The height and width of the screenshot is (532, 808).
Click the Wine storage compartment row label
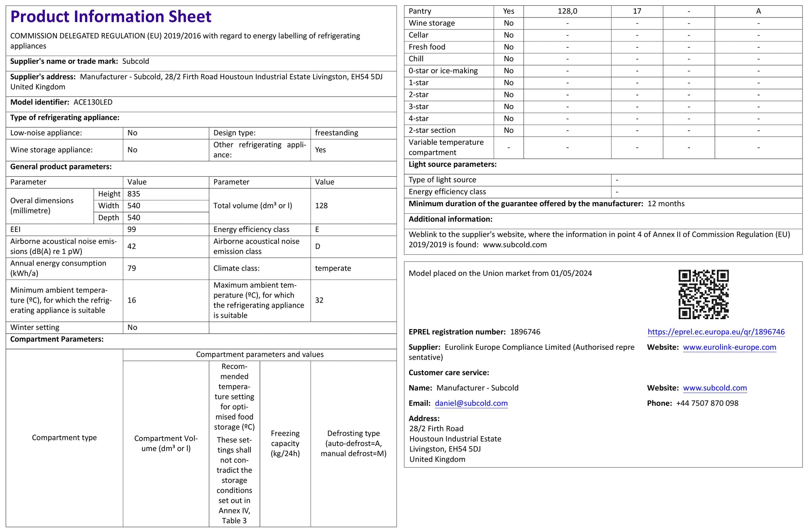click(431, 23)
